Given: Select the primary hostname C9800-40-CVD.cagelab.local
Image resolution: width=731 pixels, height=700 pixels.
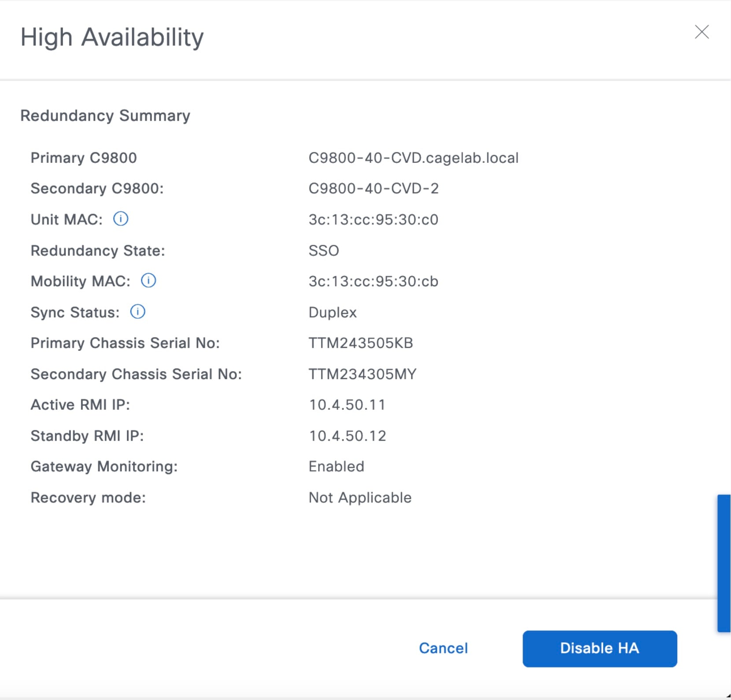Looking at the screenshot, I should coord(413,158).
